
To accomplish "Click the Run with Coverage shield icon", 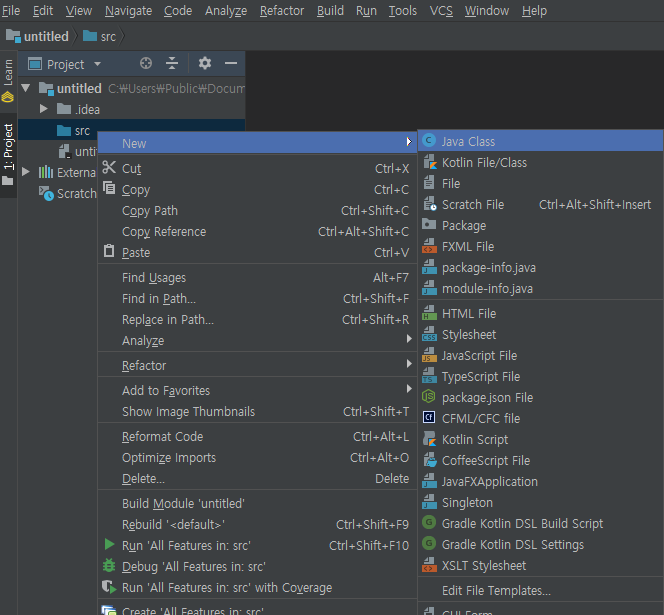I will [x=109, y=587].
